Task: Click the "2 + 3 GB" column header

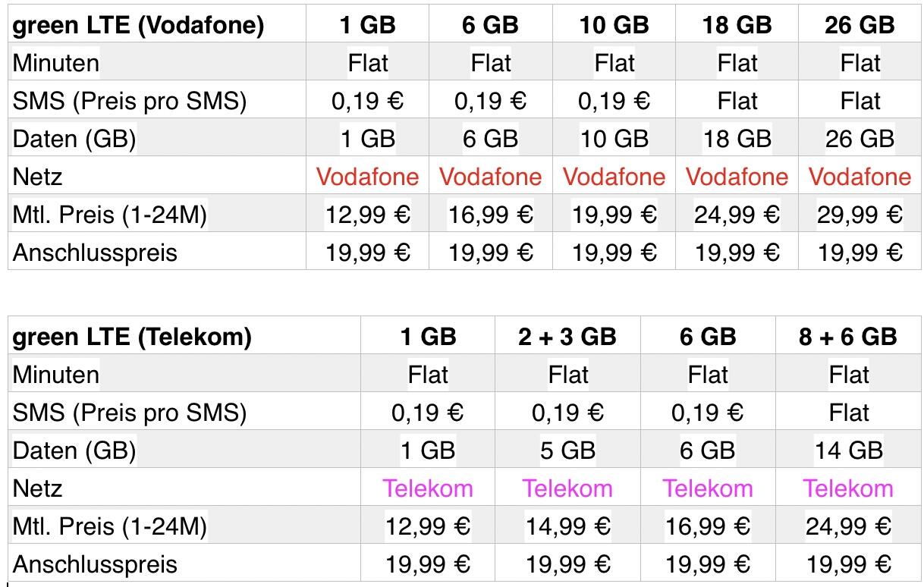Action: (x=567, y=337)
